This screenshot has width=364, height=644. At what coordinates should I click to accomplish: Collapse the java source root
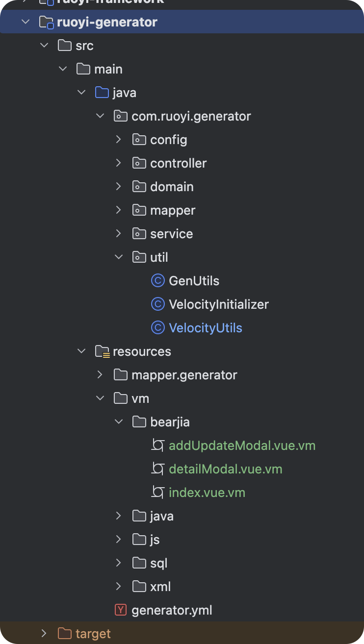click(x=81, y=93)
